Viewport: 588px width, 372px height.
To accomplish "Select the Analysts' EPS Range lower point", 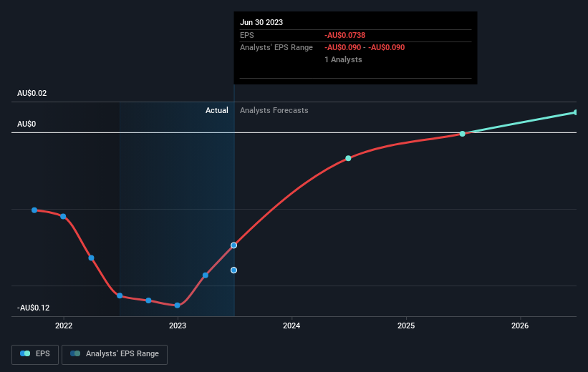I will [233, 270].
